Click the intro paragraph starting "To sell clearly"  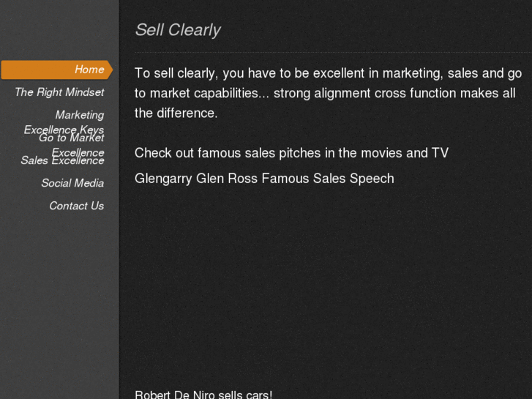pos(328,93)
